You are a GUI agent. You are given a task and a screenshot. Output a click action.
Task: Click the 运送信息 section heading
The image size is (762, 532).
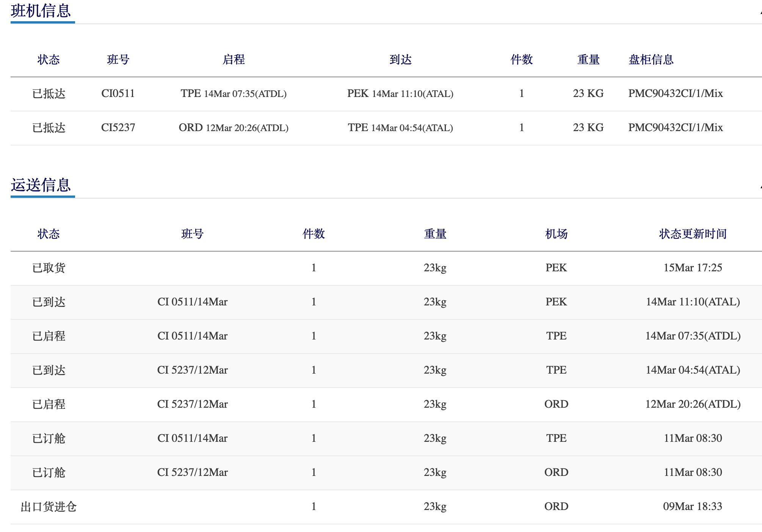point(41,185)
